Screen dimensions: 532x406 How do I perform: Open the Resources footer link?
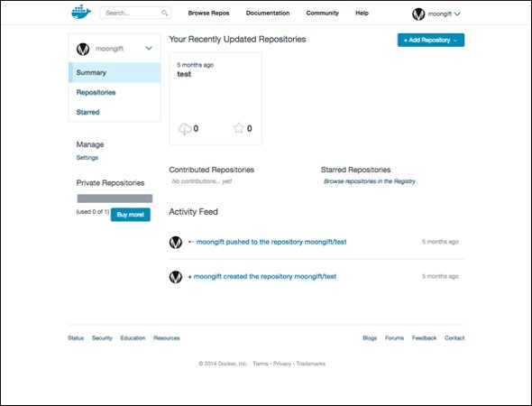[x=167, y=338]
